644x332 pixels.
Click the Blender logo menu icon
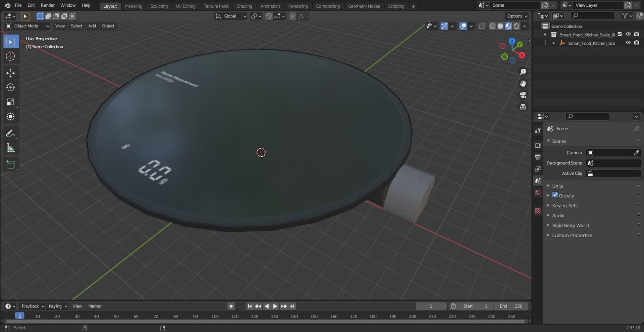[x=7, y=5]
